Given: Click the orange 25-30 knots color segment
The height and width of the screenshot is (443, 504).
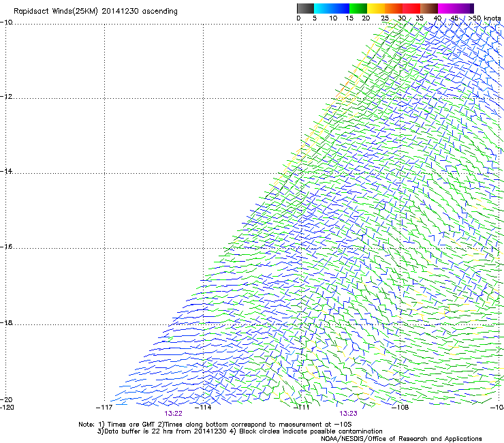Looking at the screenshot, I should point(394,8).
